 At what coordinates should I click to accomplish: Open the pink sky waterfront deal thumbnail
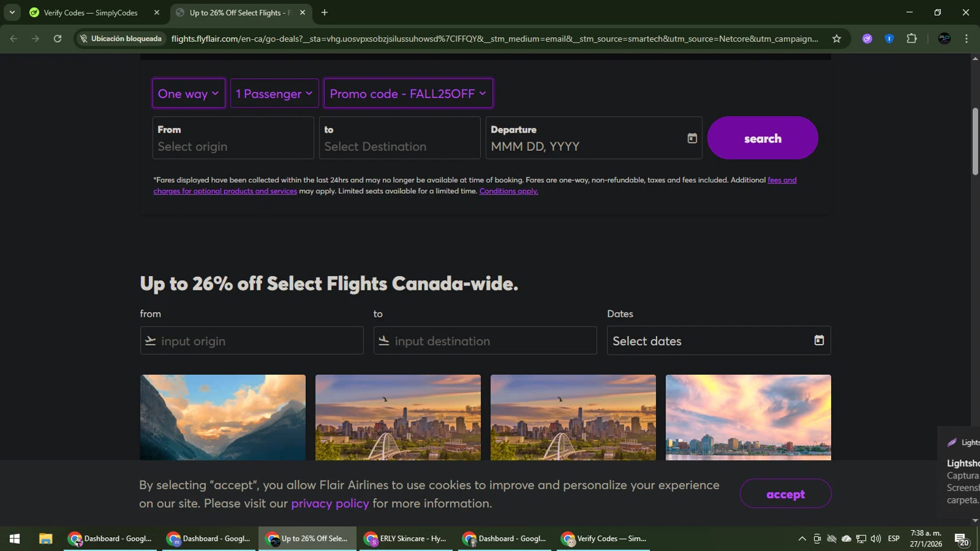click(748, 417)
